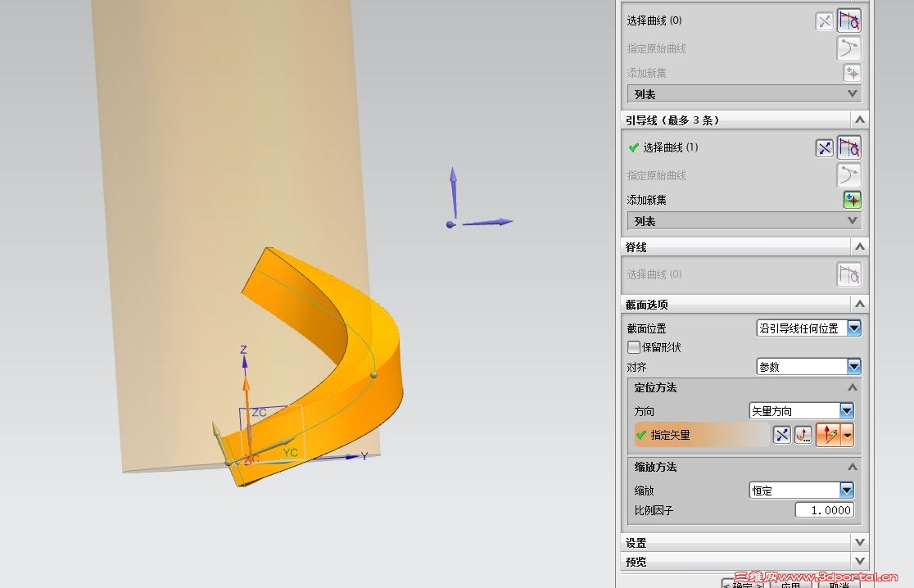Collapse the 截面选项 section
914x588 pixels.
[x=859, y=304]
